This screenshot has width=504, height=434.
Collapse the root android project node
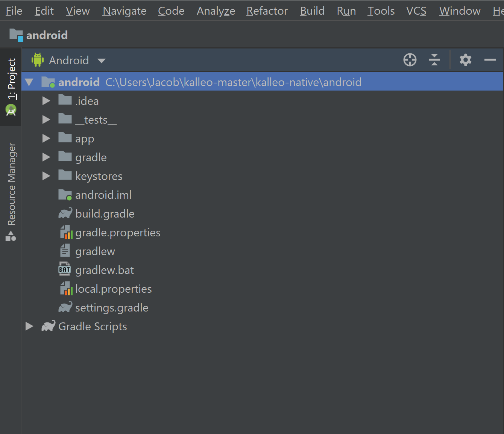pyautogui.click(x=29, y=82)
